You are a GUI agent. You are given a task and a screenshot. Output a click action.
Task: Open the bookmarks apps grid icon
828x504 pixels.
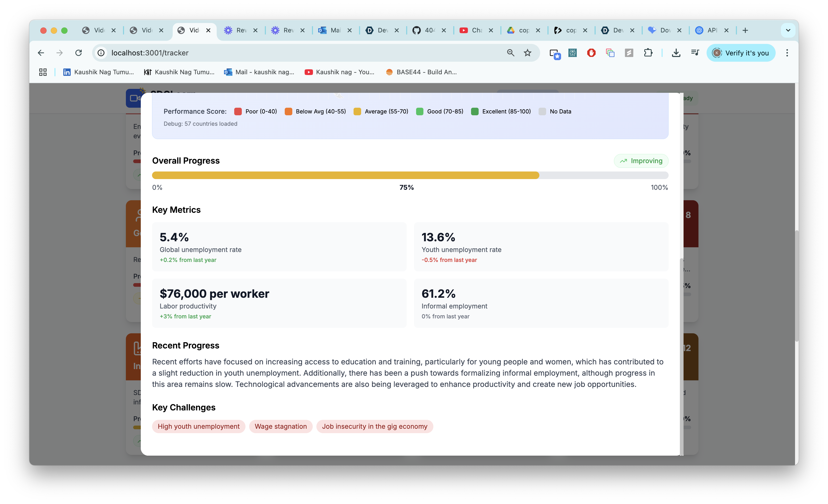point(43,72)
